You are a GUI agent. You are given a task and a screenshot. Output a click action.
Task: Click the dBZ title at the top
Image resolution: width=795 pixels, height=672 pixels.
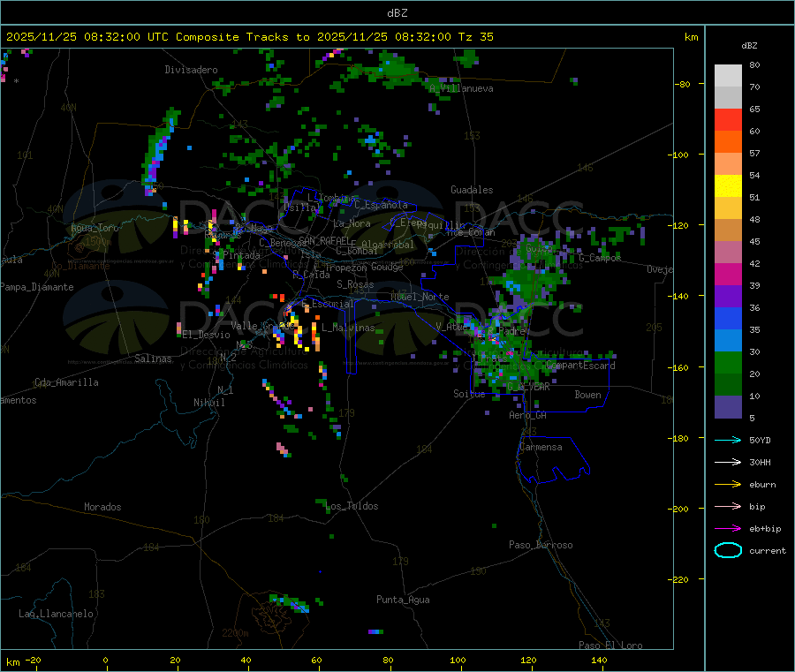[x=397, y=13]
